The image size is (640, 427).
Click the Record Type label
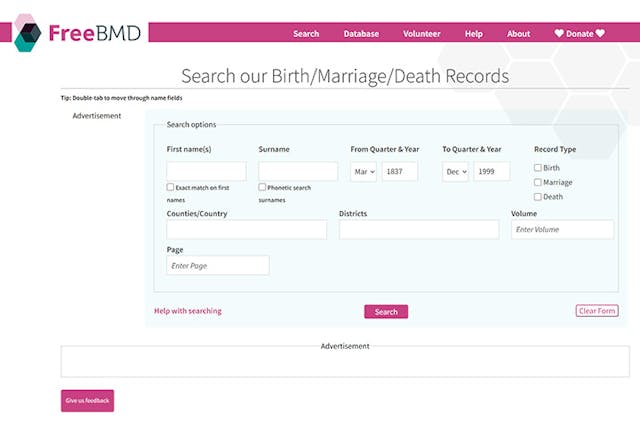coord(555,149)
